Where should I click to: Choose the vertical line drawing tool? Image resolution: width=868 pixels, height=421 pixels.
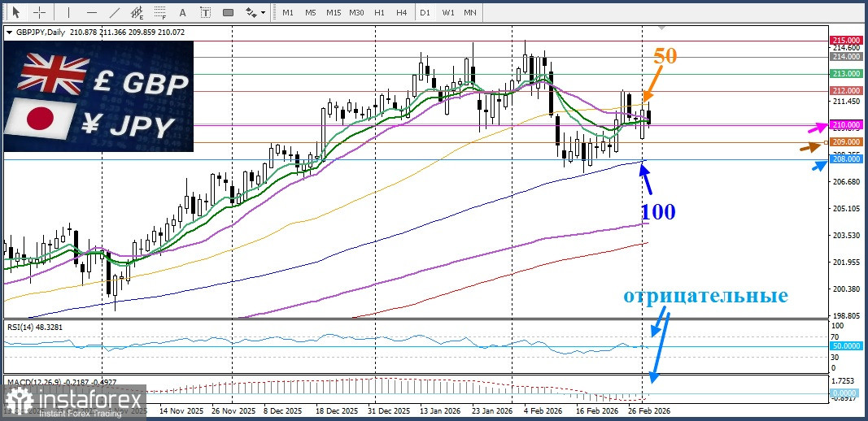click(68, 12)
